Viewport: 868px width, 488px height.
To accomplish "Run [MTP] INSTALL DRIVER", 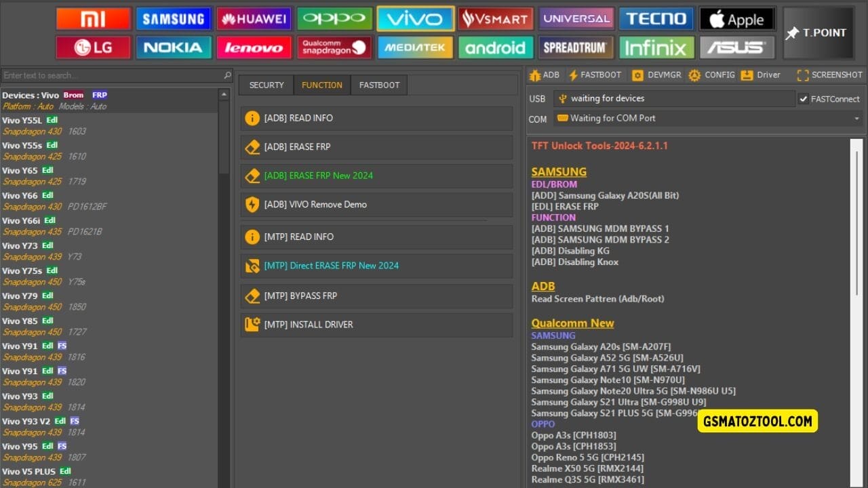I will (376, 325).
